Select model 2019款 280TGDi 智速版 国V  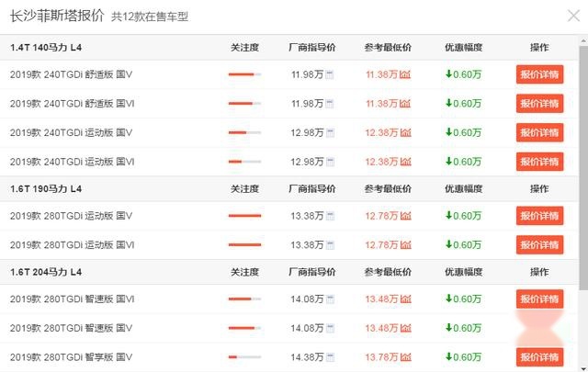pos(72,329)
